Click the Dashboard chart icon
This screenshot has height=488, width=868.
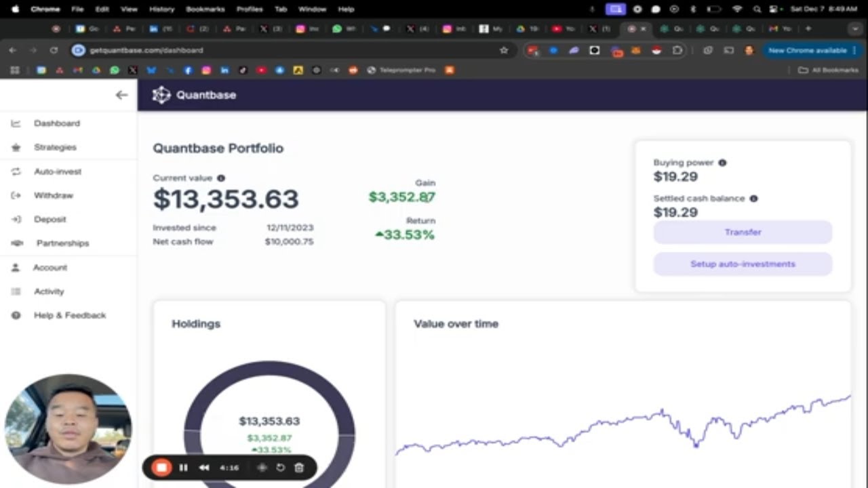pyautogui.click(x=16, y=123)
